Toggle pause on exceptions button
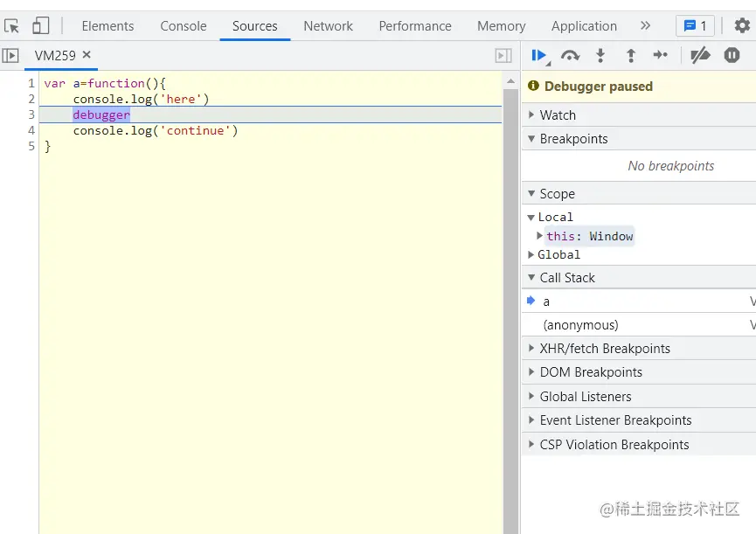This screenshot has height=534, width=756. [732, 56]
